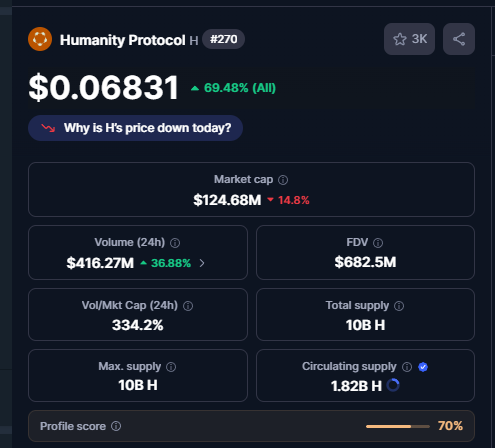495x448 pixels.
Task: Click the Humanity Protocol orange logo
Action: point(40,39)
